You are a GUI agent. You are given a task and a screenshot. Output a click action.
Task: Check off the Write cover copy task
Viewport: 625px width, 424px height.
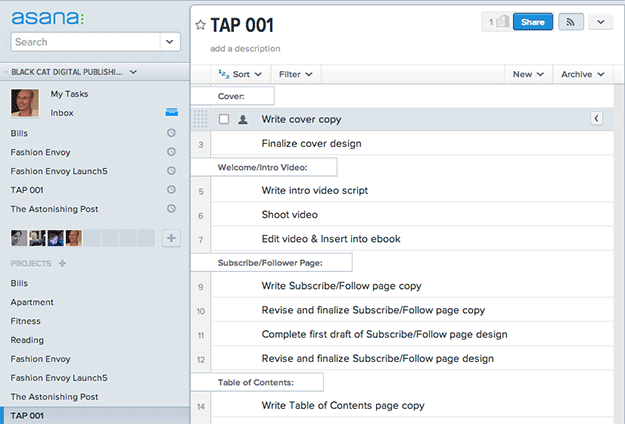224,119
